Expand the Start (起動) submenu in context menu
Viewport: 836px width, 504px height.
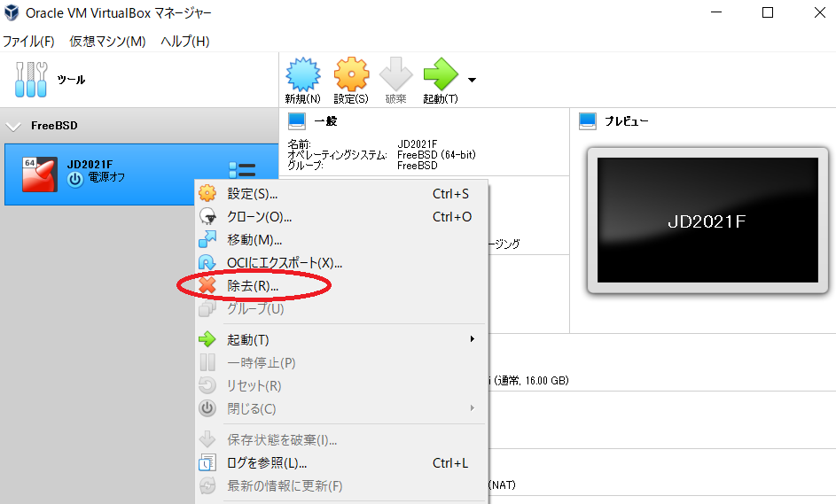coord(341,339)
